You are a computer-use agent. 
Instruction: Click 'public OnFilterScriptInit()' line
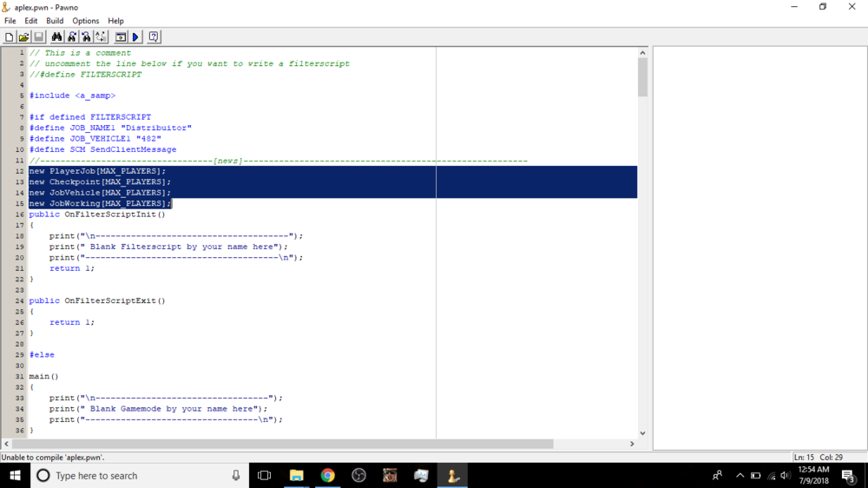coord(97,214)
